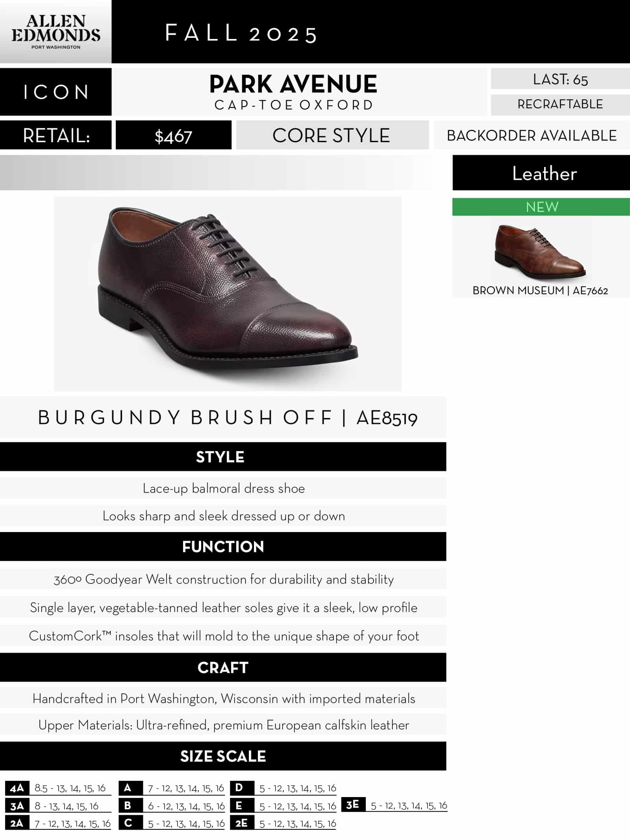630x840 pixels.
Task: Click the Allen Edmonds logo
Action: point(56,32)
